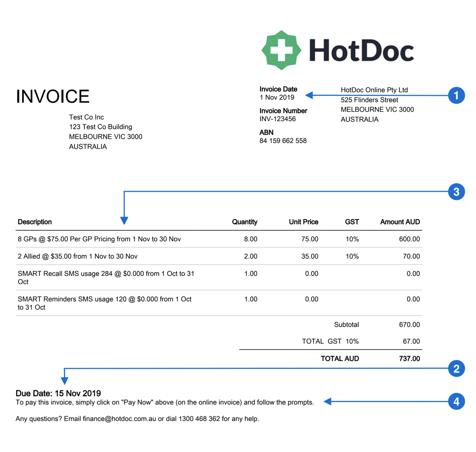This screenshot has width=476, height=452.
Task: Click the HotDoc green cross logo
Action: click(x=282, y=50)
